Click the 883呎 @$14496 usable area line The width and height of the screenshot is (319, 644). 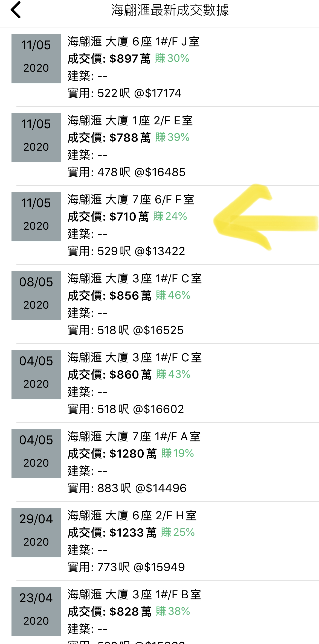(127, 488)
